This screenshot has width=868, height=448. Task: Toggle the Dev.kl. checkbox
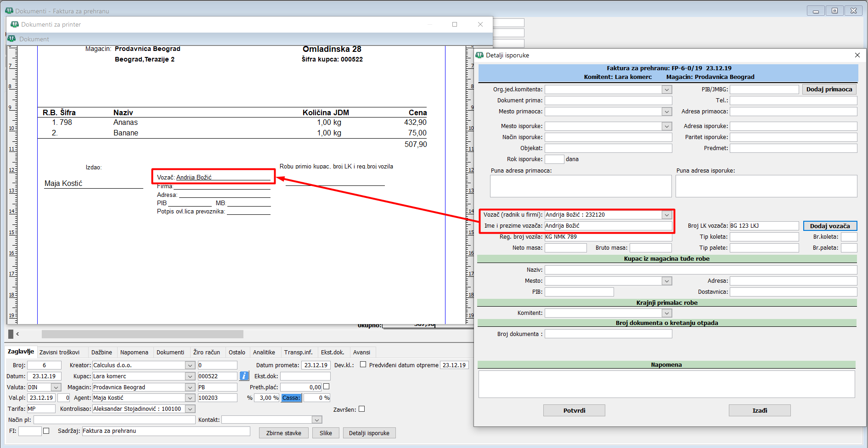(x=363, y=364)
